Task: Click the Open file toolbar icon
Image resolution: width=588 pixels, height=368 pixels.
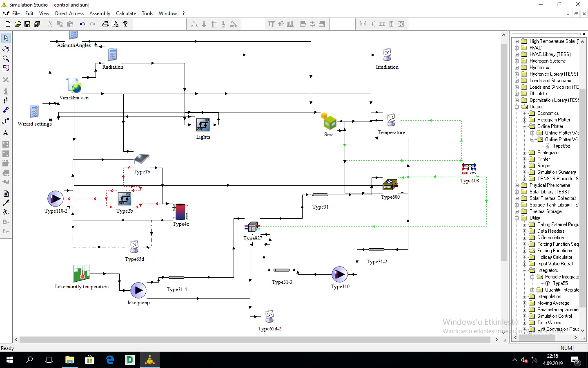Action: click(x=18, y=24)
